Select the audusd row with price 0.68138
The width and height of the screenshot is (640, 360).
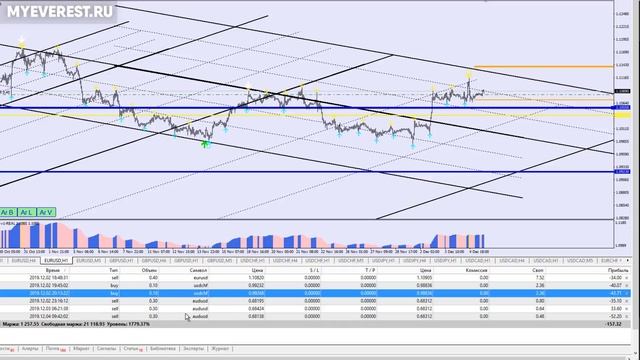pyautogui.click(x=315, y=317)
